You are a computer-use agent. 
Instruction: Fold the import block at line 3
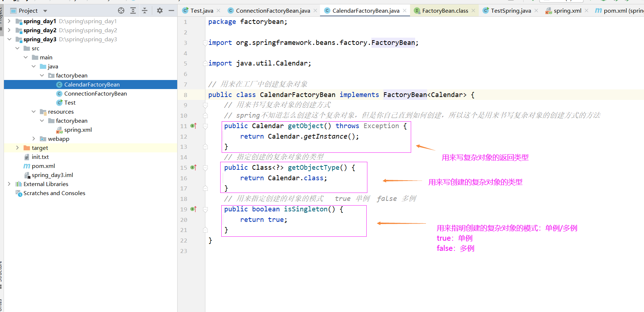[205, 43]
